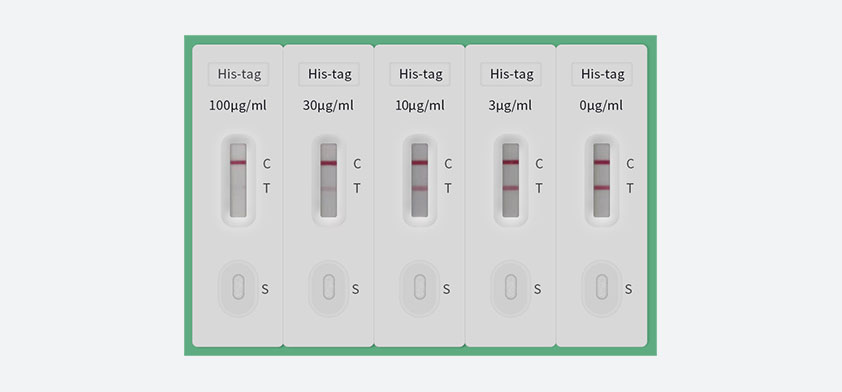Click the sample well of the 30µg/ml cassette
Viewport: 842px width, 392px height.
(329, 287)
